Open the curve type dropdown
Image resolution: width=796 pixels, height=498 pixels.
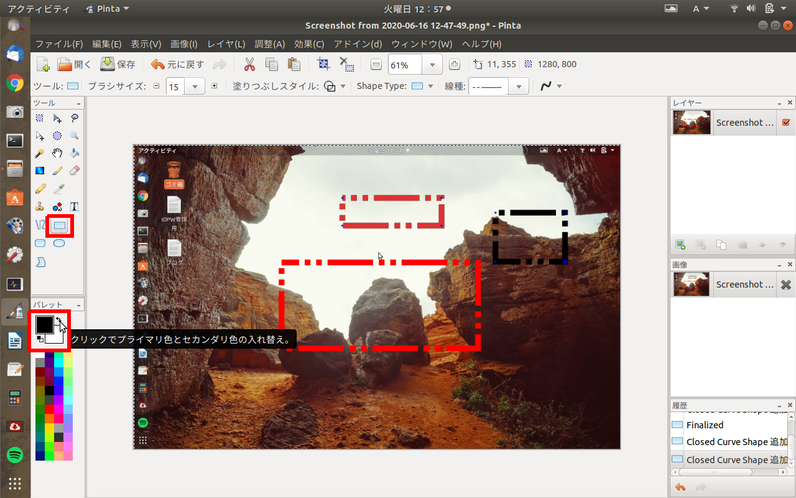point(559,86)
